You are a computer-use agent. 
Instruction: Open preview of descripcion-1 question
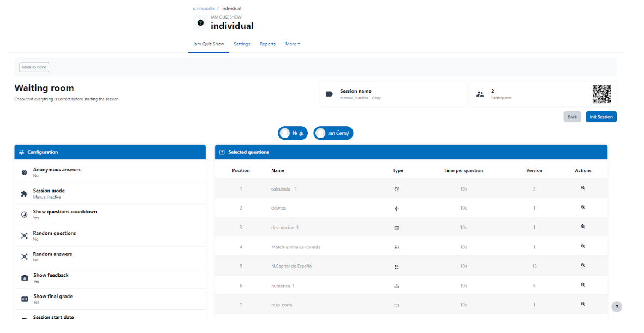click(x=583, y=227)
